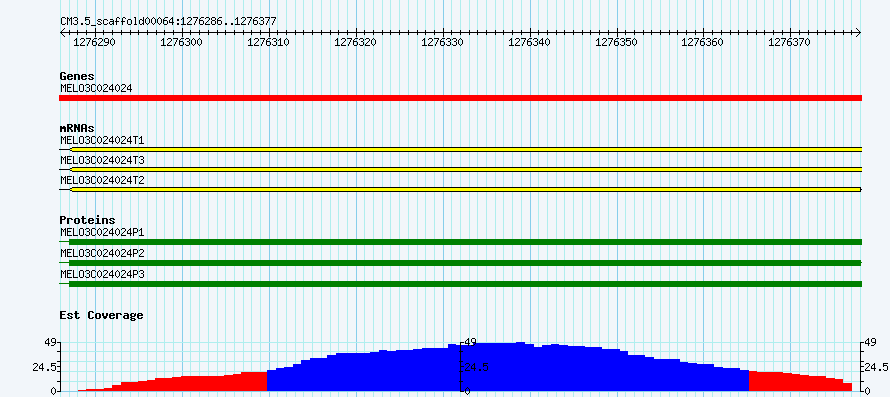Click the MELO3C024024T2 label text

[102, 180]
